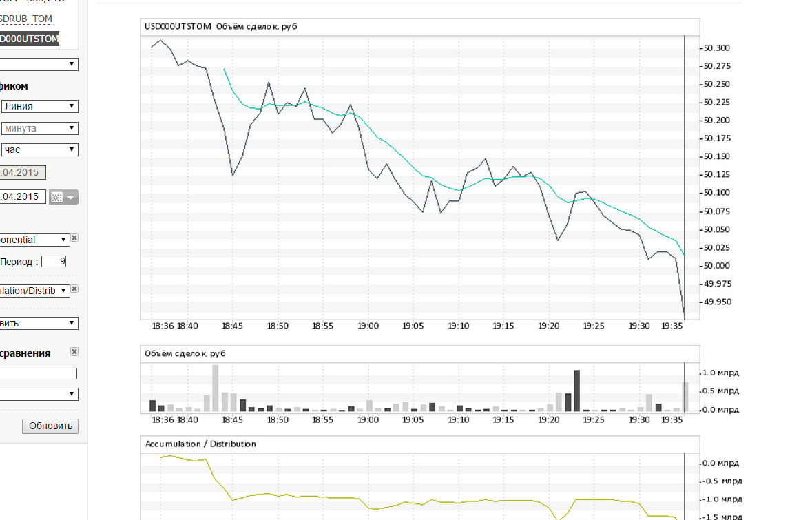Select the SDRUB_TOM instrument link
Viewport: 812px width, 520px height.
pyautogui.click(x=26, y=19)
